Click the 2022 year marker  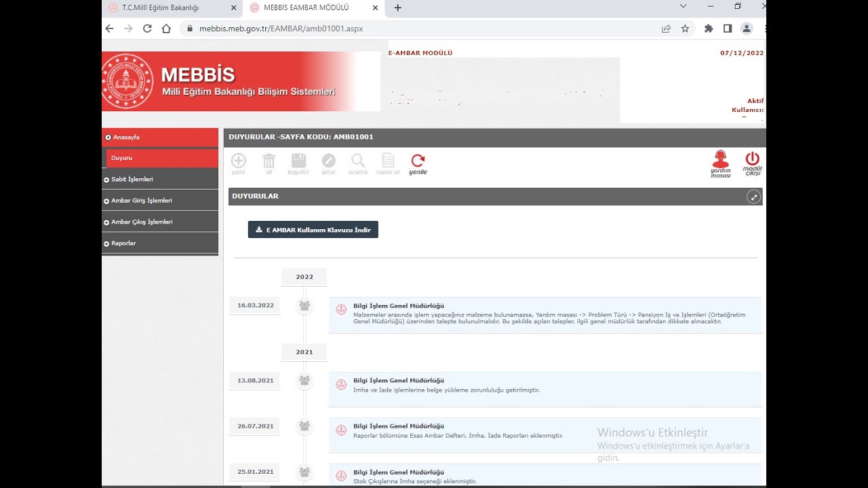point(304,277)
